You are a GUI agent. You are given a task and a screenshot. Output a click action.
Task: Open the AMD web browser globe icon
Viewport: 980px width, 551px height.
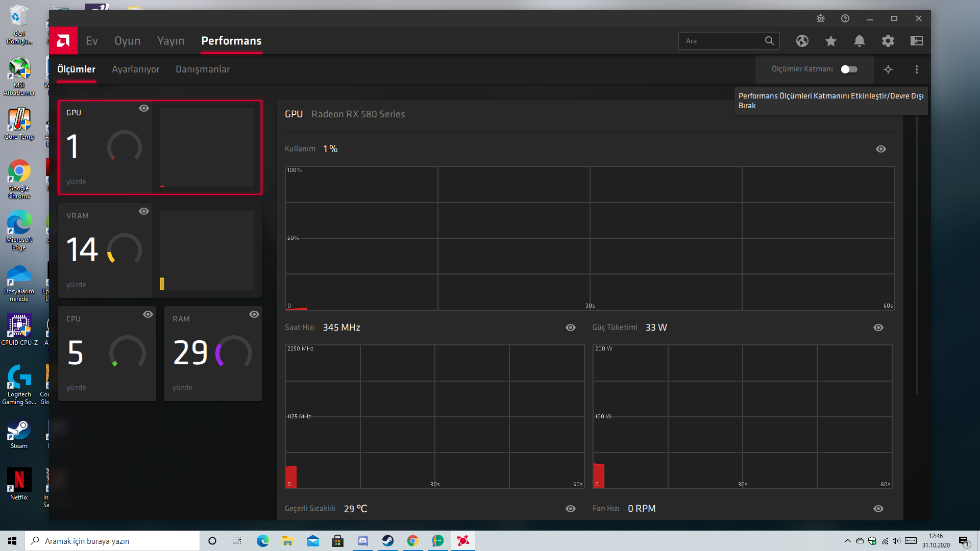coord(802,41)
